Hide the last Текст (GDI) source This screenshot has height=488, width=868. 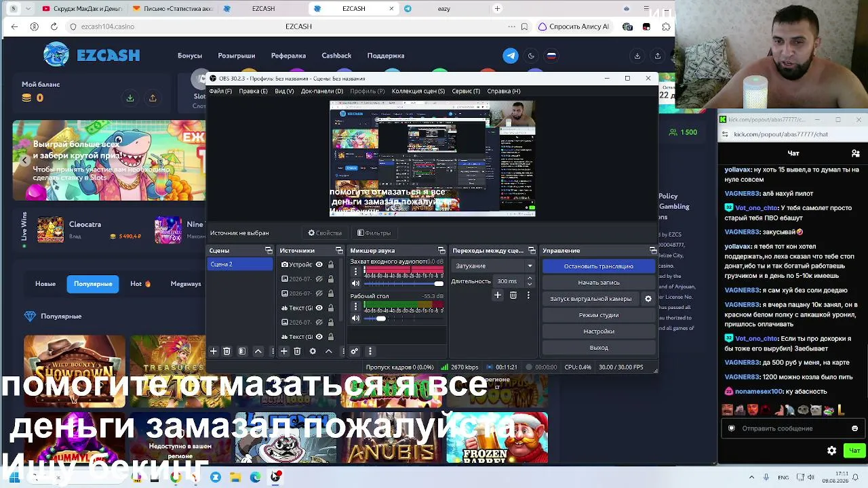(319, 337)
